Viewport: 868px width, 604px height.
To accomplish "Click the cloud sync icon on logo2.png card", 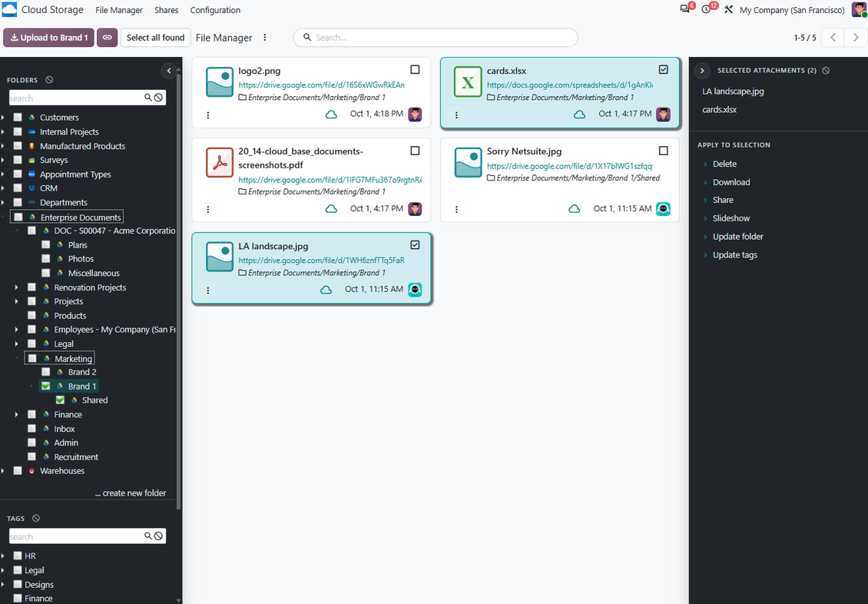I will click(331, 114).
